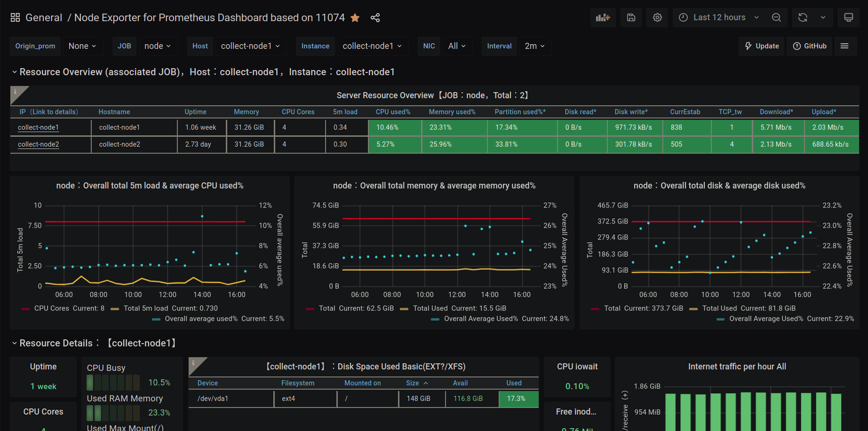Click the Add panel icon

(x=603, y=17)
